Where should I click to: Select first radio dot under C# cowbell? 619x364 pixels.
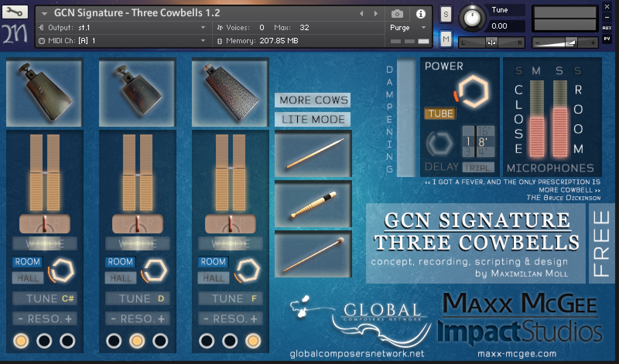(x=21, y=341)
